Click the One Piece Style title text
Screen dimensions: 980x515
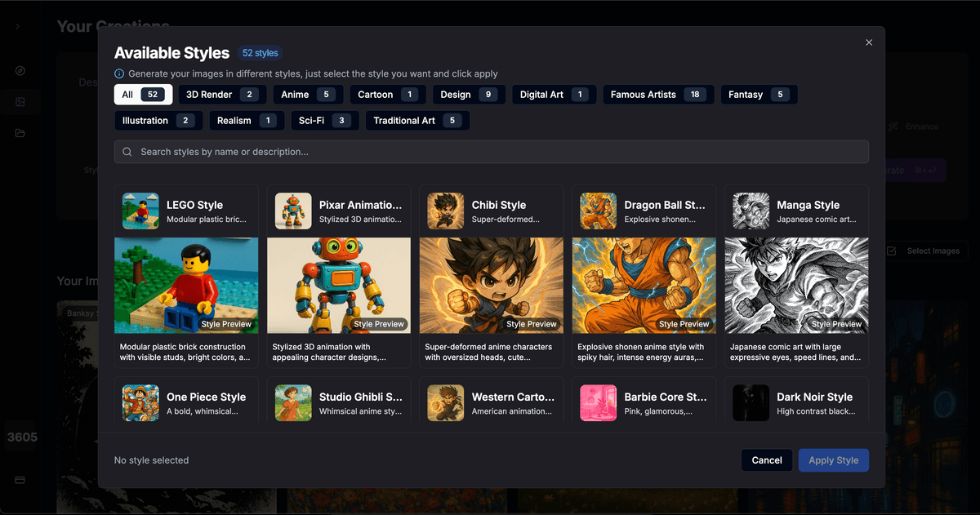point(206,397)
